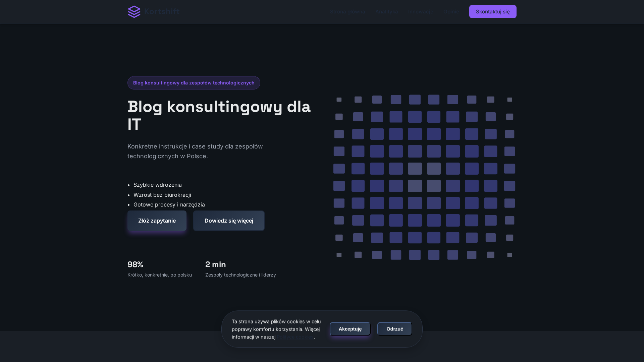The width and height of the screenshot is (644, 362).
Task: Click the Kortshift brand name
Action: tap(162, 12)
